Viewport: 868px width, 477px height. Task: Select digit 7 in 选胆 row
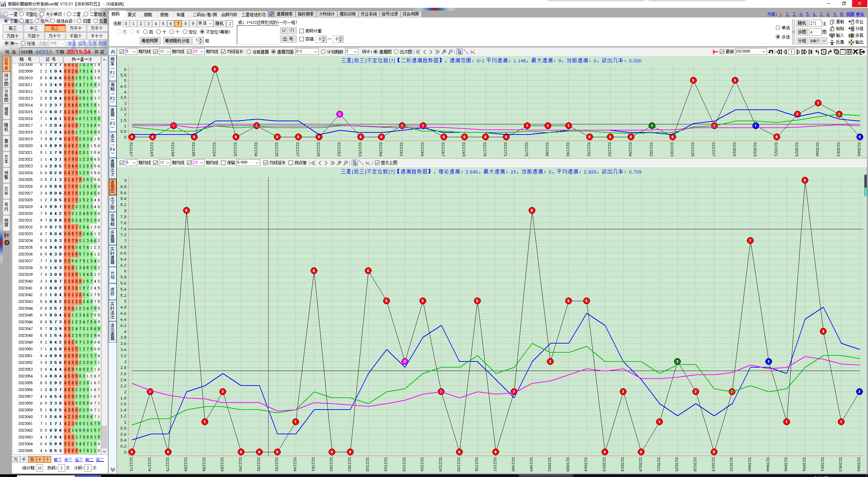[178, 23]
